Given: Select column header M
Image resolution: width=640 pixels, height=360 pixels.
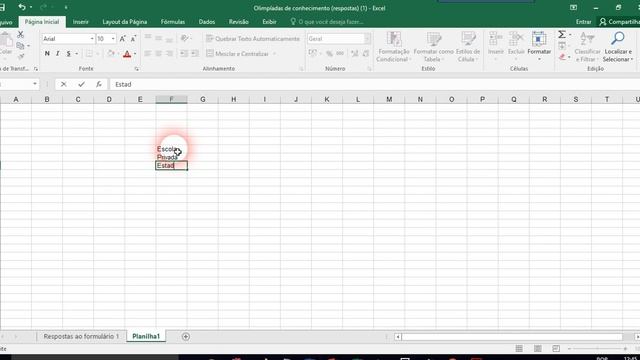Looking at the screenshot, I should [x=389, y=99].
